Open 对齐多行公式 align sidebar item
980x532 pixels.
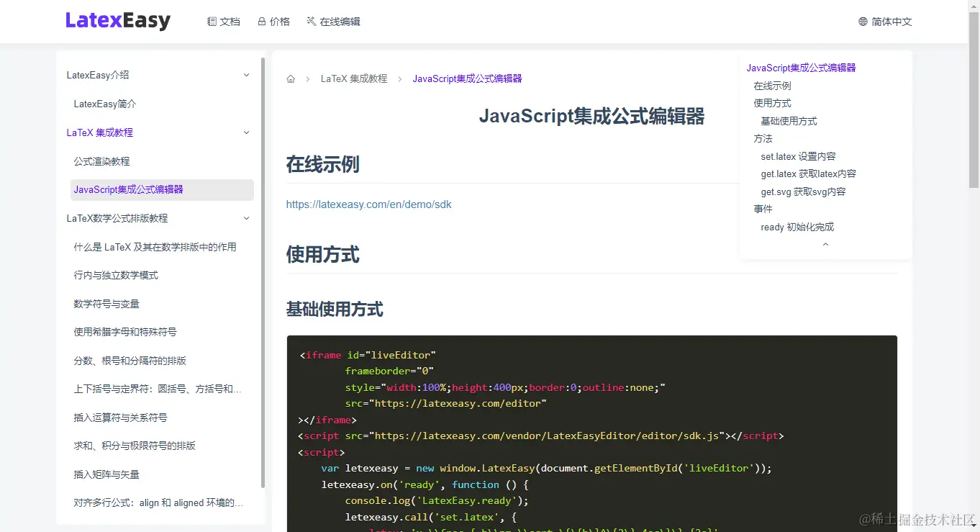point(158,502)
